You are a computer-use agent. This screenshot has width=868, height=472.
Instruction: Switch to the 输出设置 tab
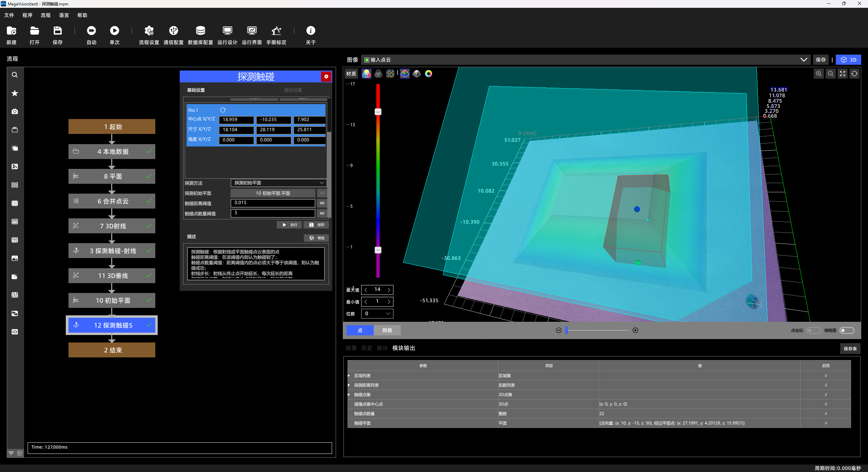(x=293, y=90)
